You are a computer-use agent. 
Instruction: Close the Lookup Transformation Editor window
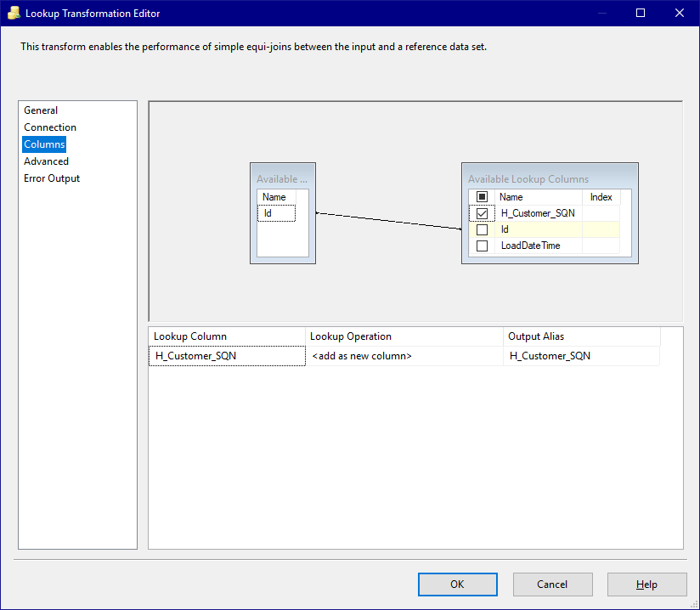point(680,13)
